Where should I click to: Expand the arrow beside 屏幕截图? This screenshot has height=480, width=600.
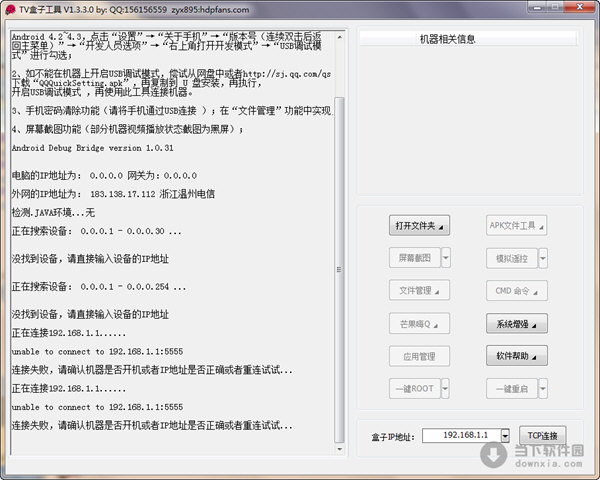click(445, 257)
